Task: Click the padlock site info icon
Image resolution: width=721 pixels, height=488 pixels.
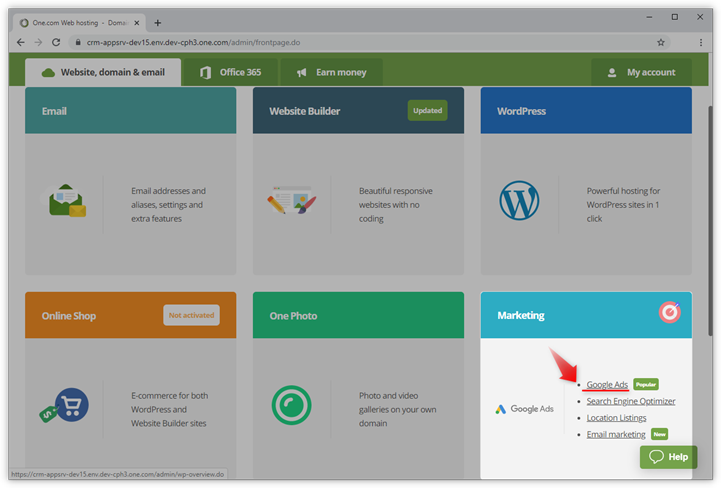Action: [78, 42]
